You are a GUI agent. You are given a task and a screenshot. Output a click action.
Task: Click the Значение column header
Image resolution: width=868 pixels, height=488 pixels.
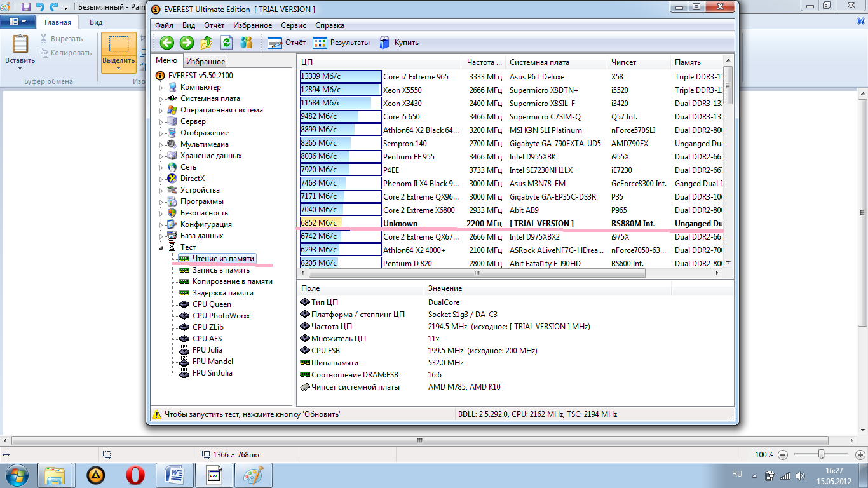(548, 288)
